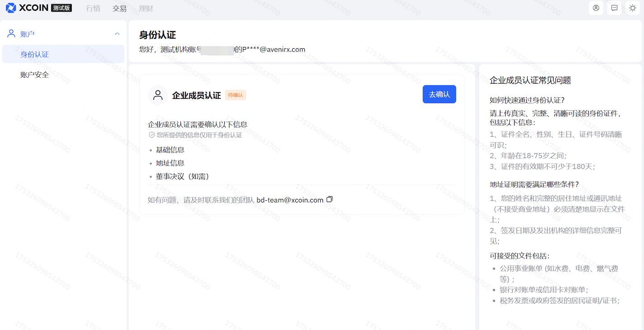Click the 企业成员认证 avatar icon
Screen dimensions: 644x330
tap(158, 95)
